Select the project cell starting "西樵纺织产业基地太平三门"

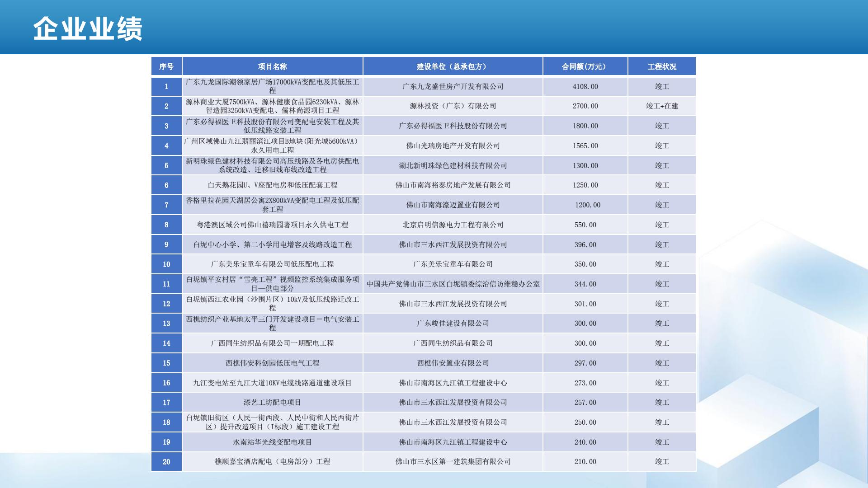tap(273, 323)
